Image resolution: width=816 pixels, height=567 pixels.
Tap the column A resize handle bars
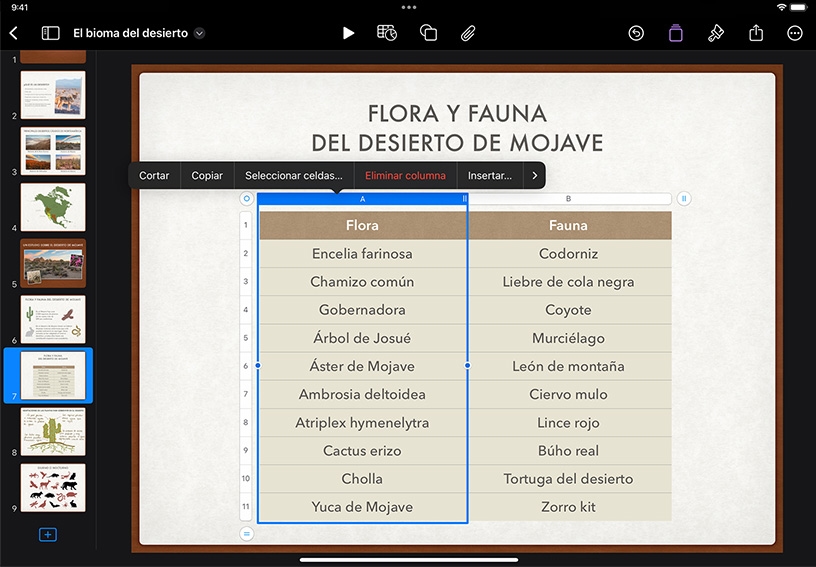[464, 199]
